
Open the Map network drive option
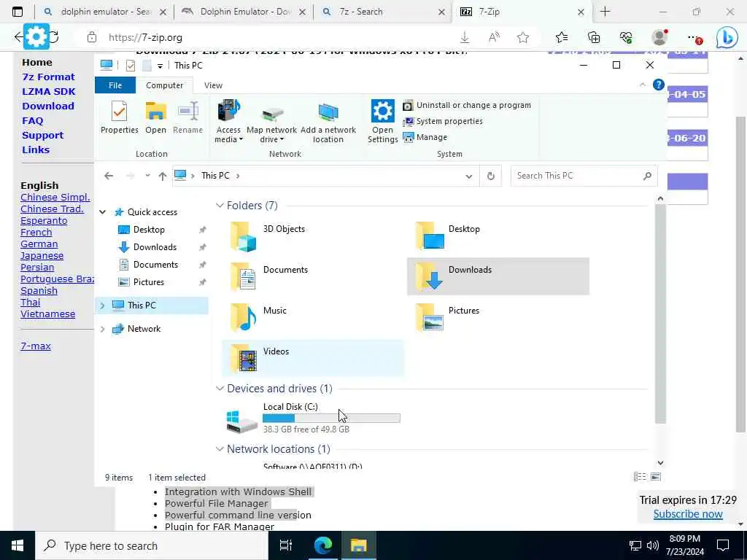(271, 122)
